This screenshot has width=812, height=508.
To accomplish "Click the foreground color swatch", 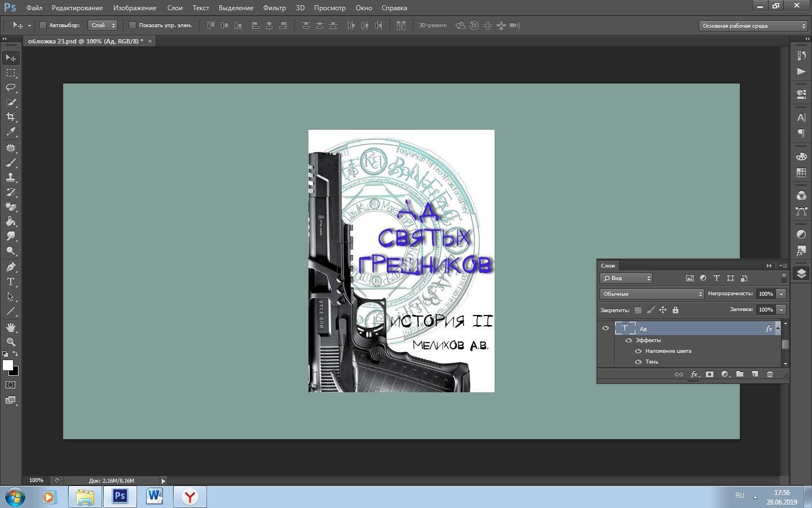I will [x=7, y=365].
